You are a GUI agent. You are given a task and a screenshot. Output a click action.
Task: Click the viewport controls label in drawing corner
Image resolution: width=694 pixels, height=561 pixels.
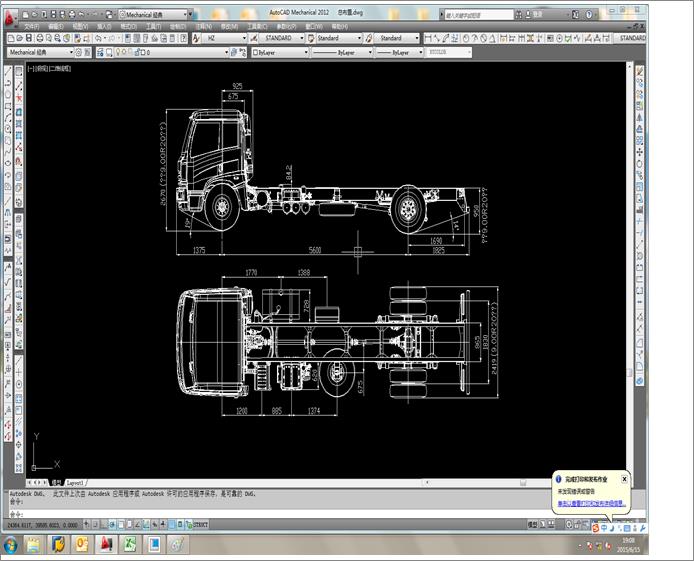click(x=50, y=69)
